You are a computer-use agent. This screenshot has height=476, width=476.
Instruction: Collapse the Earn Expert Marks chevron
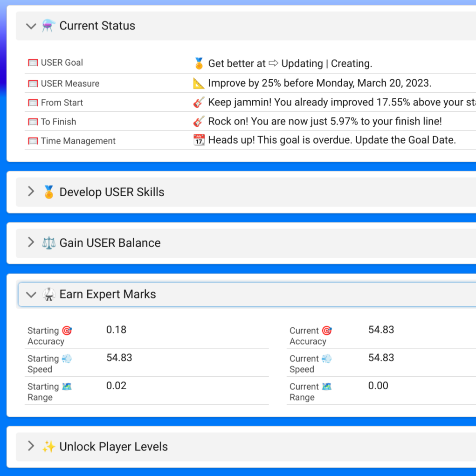click(31, 295)
